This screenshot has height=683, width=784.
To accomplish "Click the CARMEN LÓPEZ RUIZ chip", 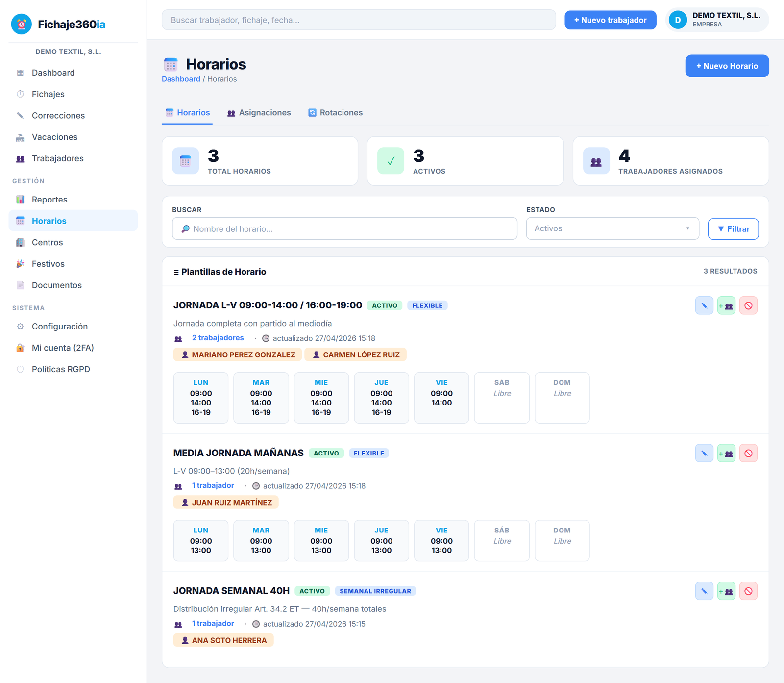I will click(356, 354).
